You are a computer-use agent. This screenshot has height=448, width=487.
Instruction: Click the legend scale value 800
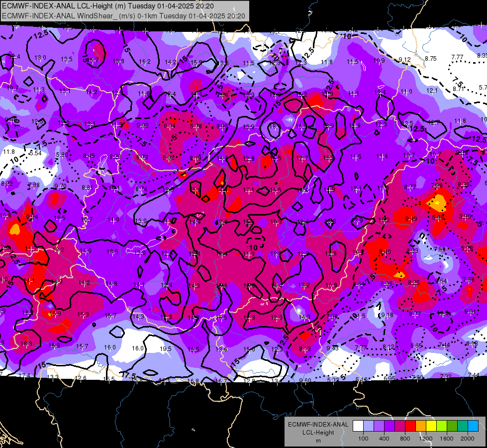405,439
